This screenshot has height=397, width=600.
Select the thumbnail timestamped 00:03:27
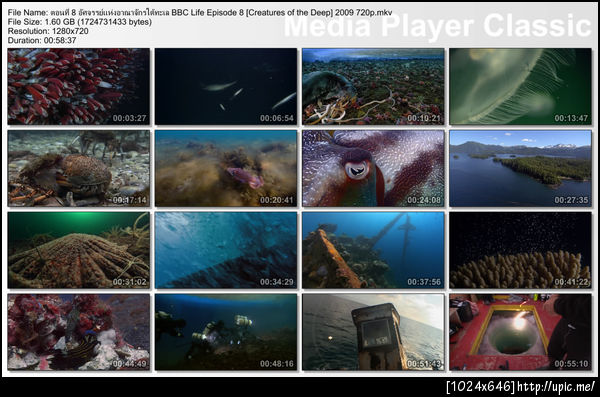click(79, 87)
